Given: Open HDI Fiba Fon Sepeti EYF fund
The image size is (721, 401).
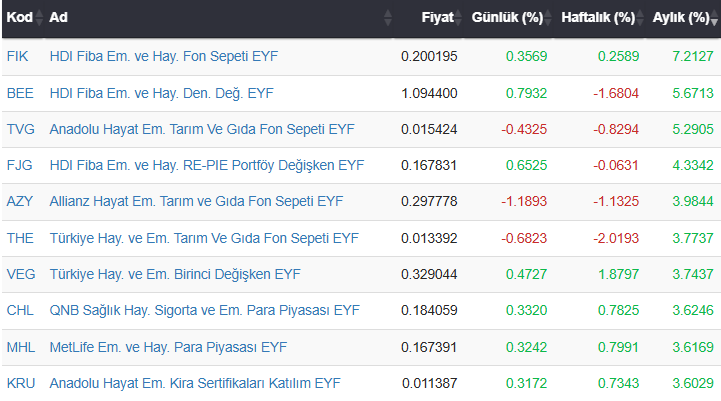Looking at the screenshot, I should [164, 57].
